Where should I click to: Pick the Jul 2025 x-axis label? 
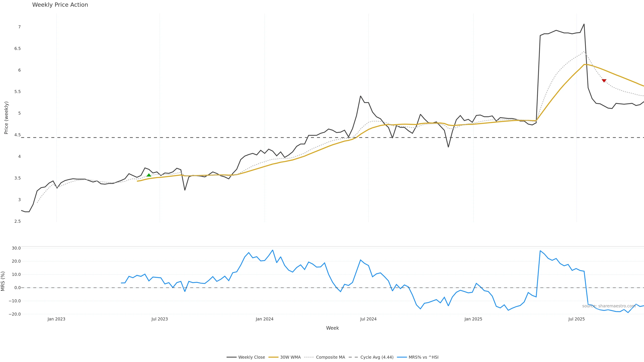coord(577,319)
